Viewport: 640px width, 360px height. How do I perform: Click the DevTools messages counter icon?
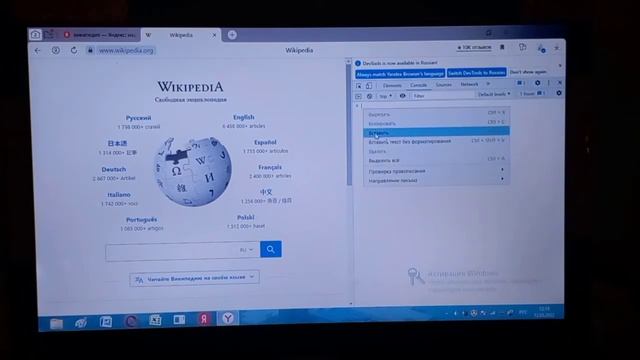(520, 83)
